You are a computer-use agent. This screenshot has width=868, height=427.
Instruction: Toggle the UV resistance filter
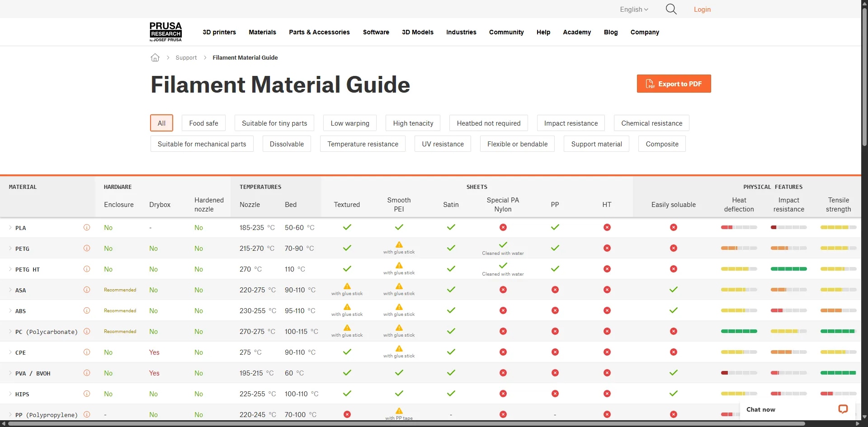[443, 144]
